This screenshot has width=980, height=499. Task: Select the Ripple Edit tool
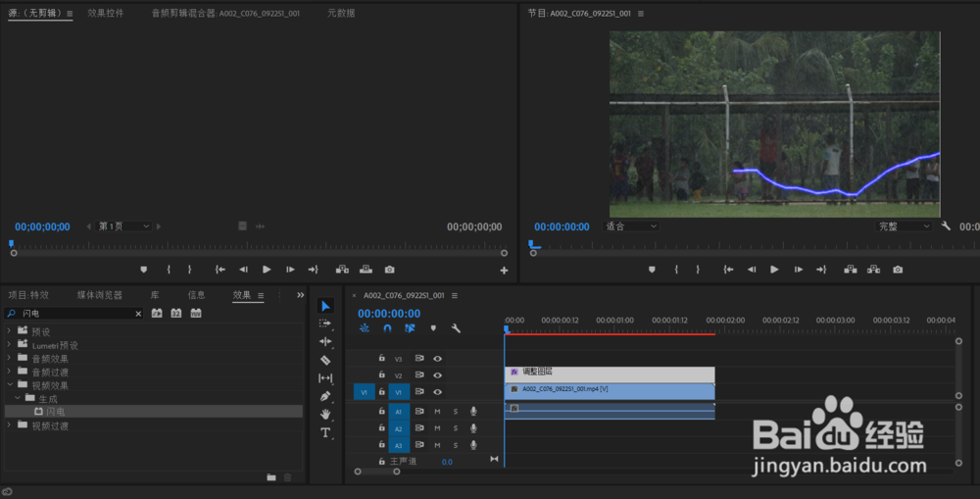point(325,341)
